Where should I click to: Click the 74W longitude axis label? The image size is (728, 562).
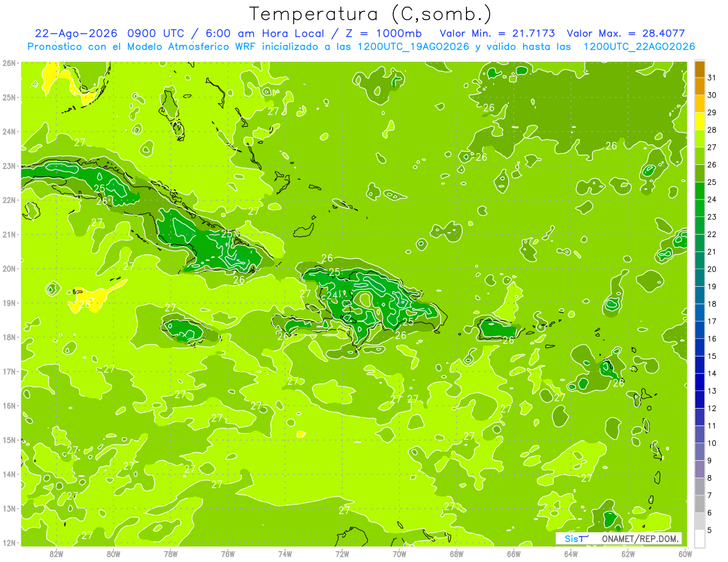coord(285,554)
